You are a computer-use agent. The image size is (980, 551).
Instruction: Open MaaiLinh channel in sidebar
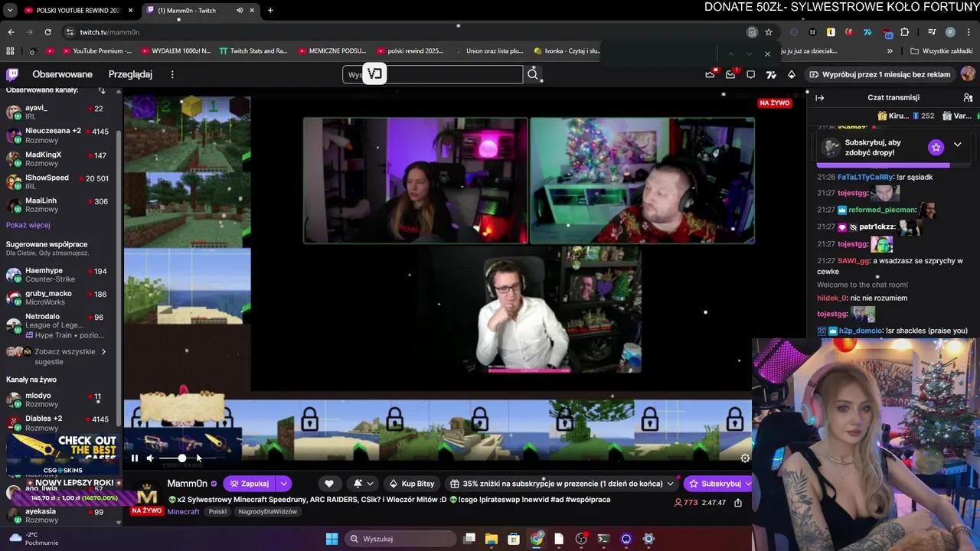pyautogui.click(x=60, y=204)
